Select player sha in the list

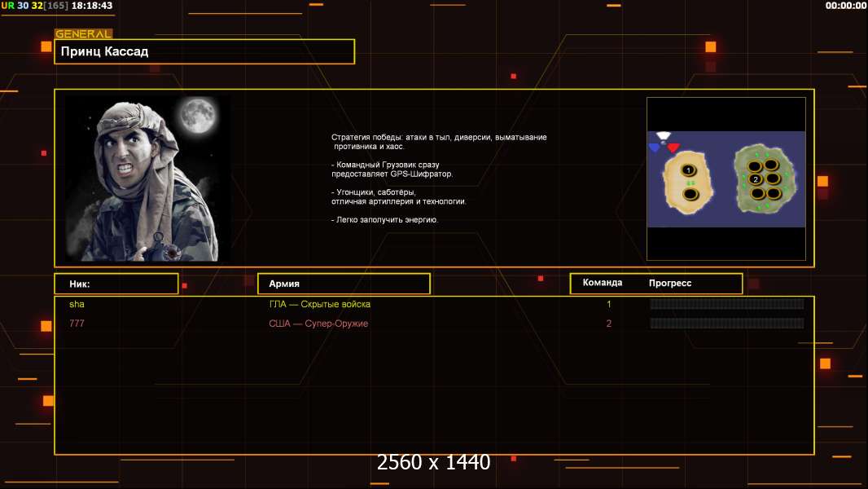pyautogui.click(x=77, y=304)
